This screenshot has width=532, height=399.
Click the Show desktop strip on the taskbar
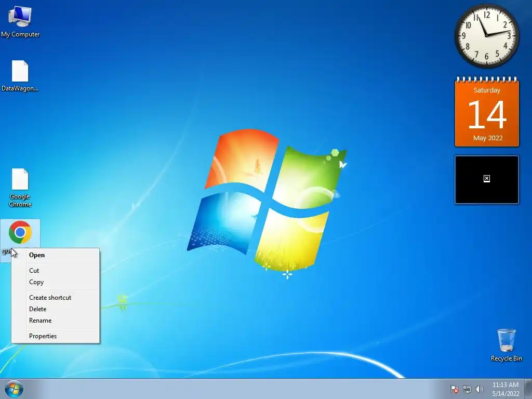(x=528, y=389)
